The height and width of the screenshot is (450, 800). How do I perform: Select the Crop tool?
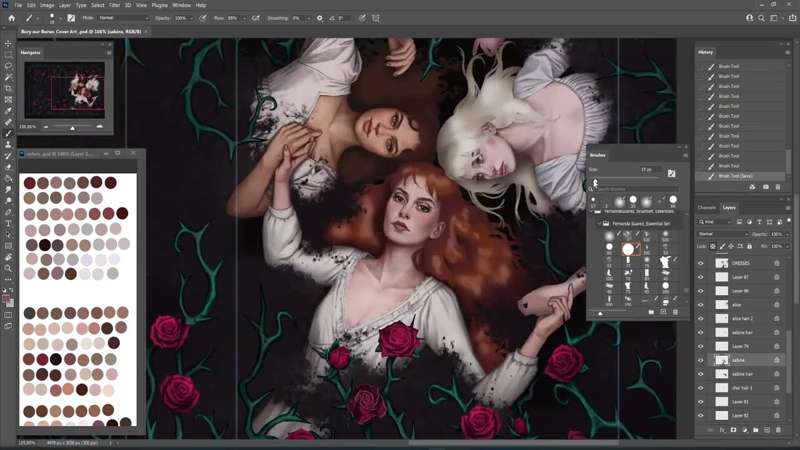click(x=8, y=88)
